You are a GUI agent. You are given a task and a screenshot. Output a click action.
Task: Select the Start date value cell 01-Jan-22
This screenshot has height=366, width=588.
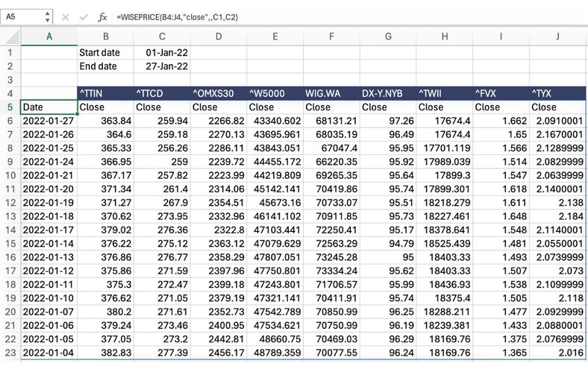161,53
